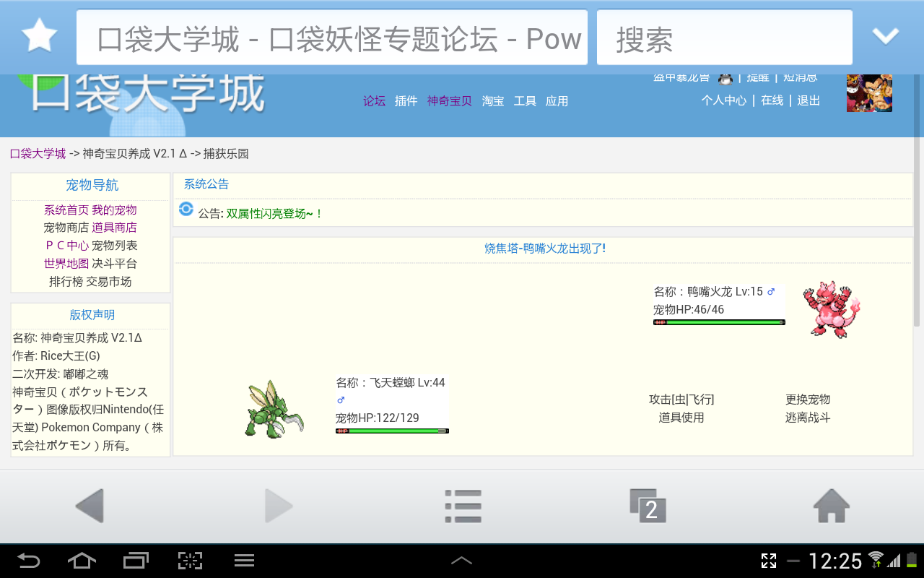The height and width of the screenshot is (578, 924).
Task: Click the 宠物导航 panel header
Action: (92, 185)
